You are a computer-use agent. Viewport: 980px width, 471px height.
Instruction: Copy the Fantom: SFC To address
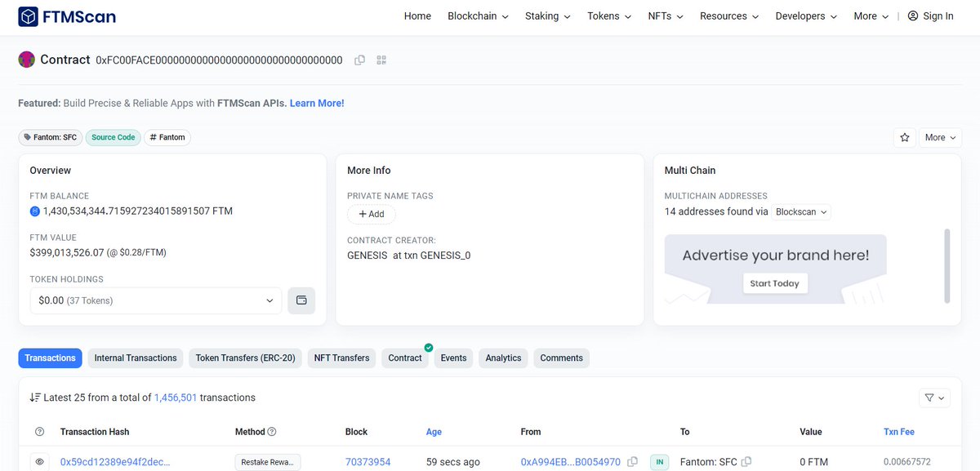click(746, 462)
